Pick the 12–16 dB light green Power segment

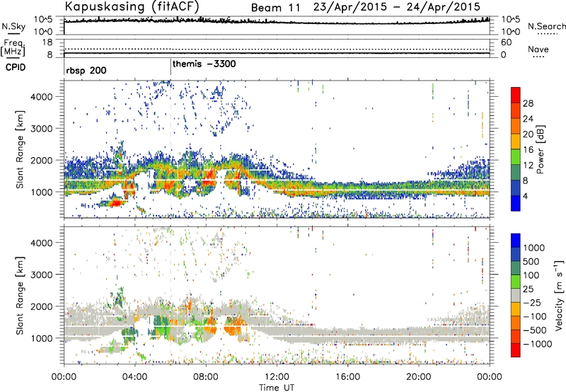click(x=516, y=157)
